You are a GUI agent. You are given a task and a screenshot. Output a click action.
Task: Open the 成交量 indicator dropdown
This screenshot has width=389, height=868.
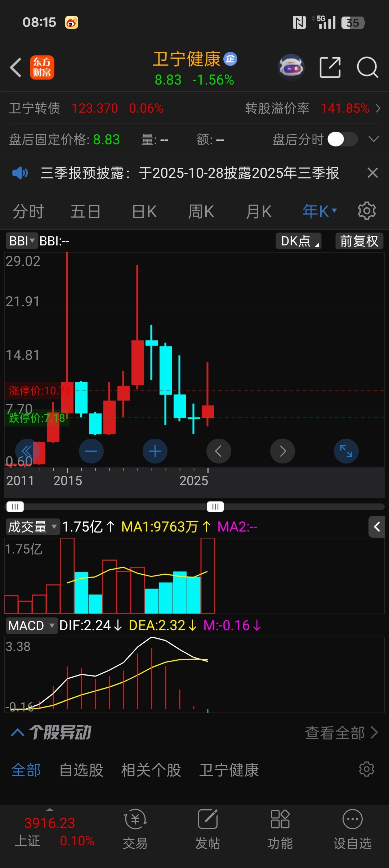point(32,527)
